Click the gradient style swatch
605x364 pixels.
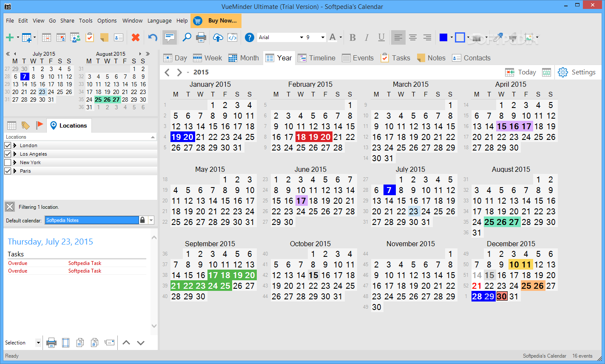479,37
